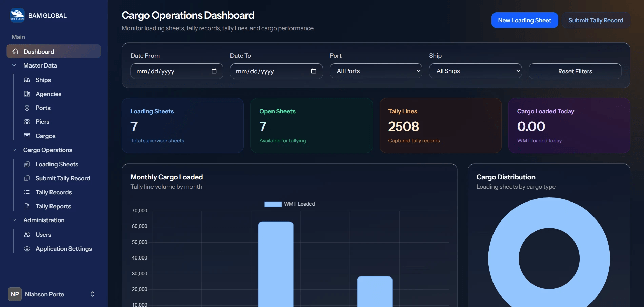Open the Ships page
The image size is (644, 307).
click(43, 80)
